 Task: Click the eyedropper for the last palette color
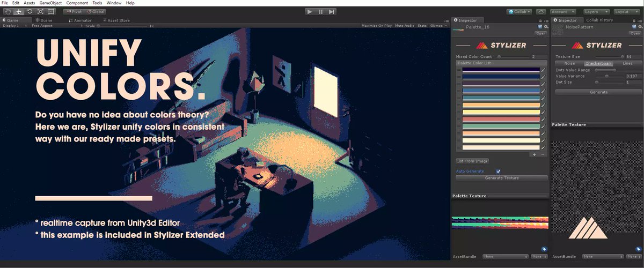pos(543,147)
